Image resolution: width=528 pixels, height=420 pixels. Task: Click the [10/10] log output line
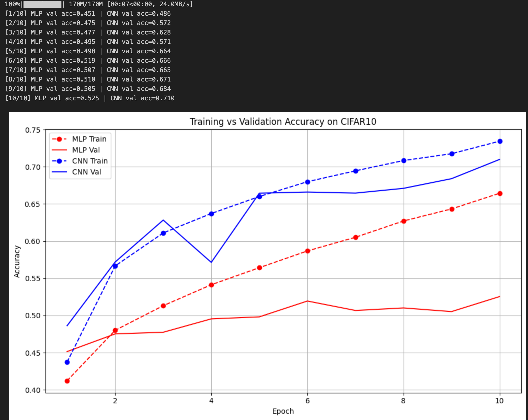coord(90,98)
